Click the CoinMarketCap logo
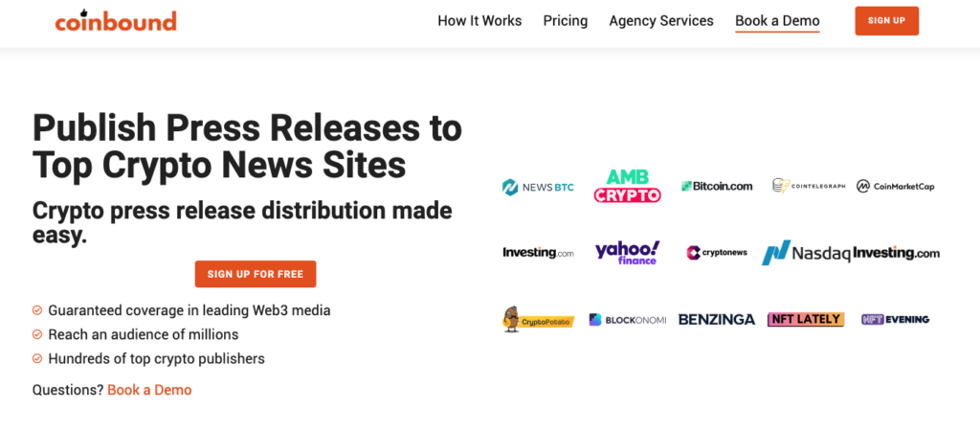Viewport: 980px width, 431px height. point(895,186)
